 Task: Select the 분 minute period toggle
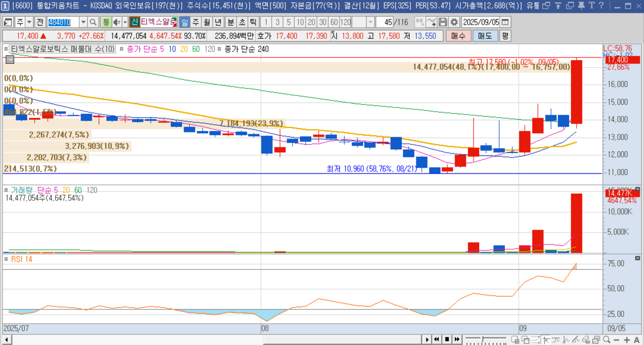(231, 22)
